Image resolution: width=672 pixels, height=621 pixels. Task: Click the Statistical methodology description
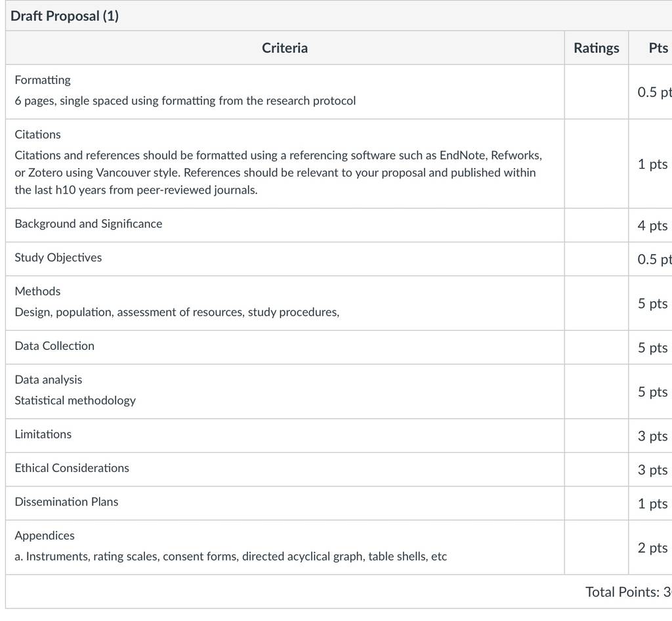click(x=75, y=400)
